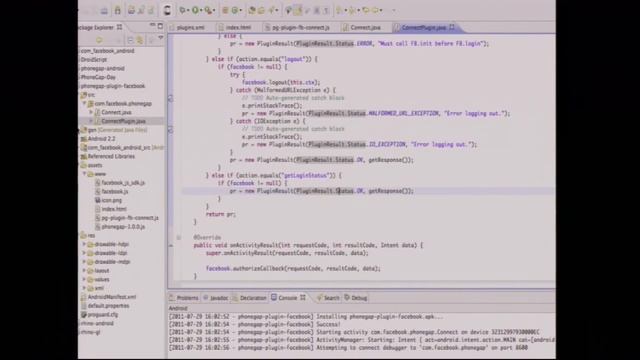Image resolution: width=640 pixels, height=360 pixels.
Task: Click the New Java Class green icon
Action: click(235, 10)
